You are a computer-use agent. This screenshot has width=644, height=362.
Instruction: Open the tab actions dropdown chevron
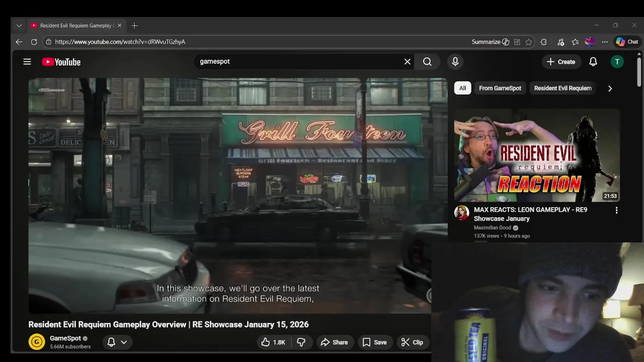pos(19,26)
